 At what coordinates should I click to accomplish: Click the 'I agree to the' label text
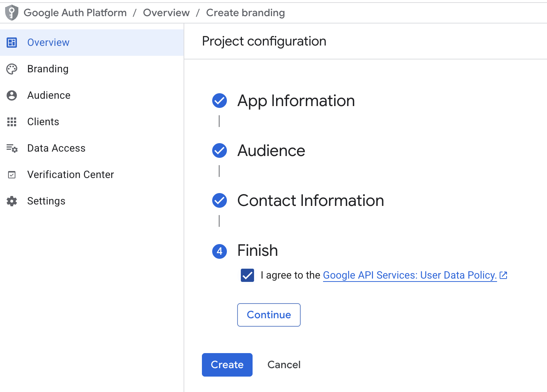pos(290,275)
